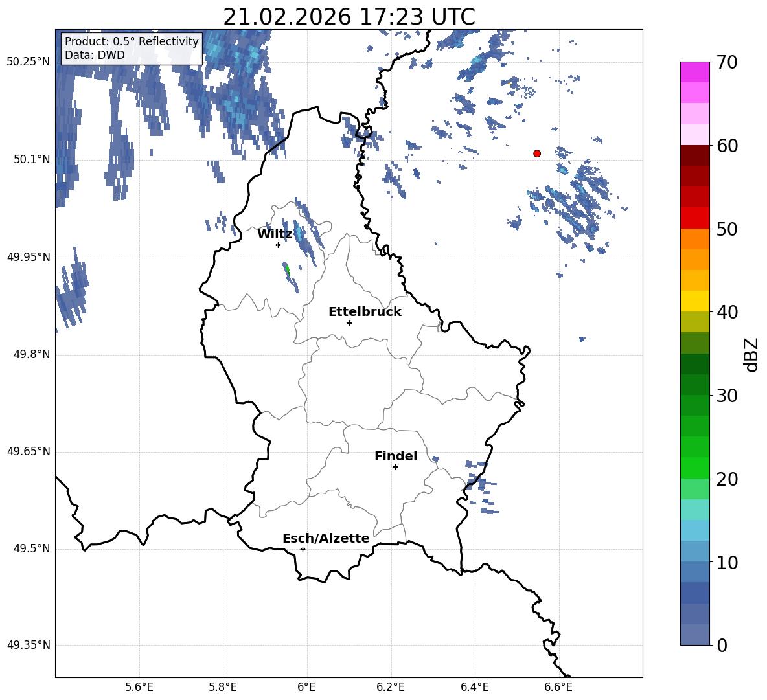Click the 6.6°E longitude label
This screenshot has height=700, width=767.
[x=558, y=688]
